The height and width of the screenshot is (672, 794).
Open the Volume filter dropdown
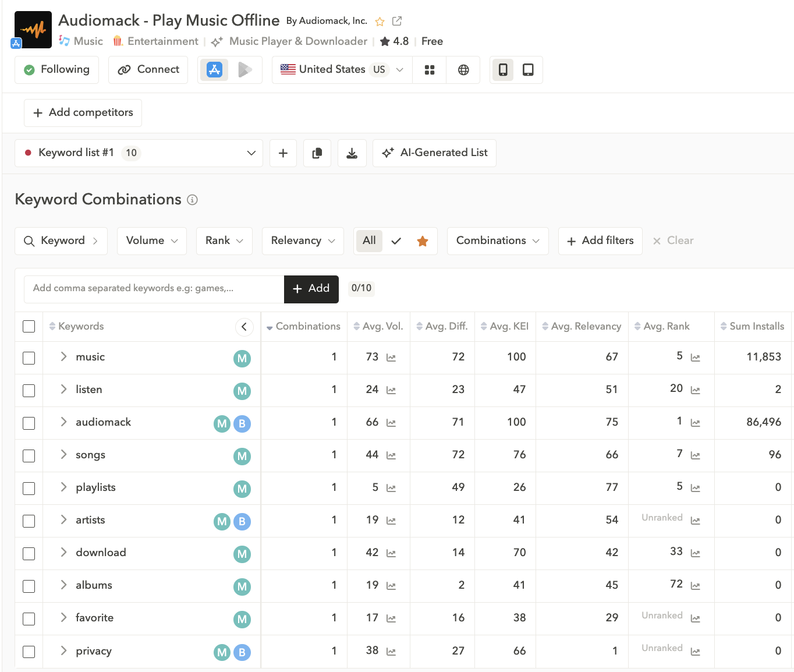(x=152, y=241)
